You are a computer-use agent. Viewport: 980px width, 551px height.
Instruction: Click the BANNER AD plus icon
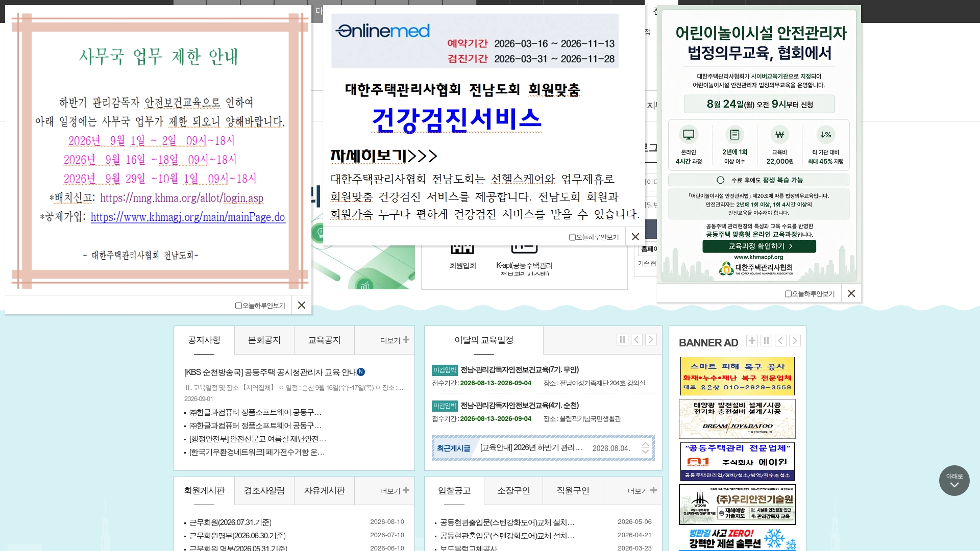(752, 341)
